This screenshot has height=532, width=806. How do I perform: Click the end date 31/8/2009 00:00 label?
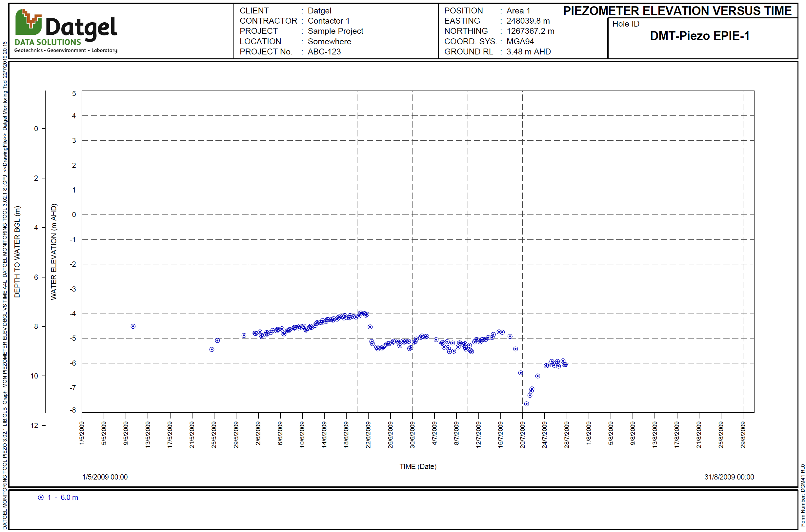[x=729, y=477]
